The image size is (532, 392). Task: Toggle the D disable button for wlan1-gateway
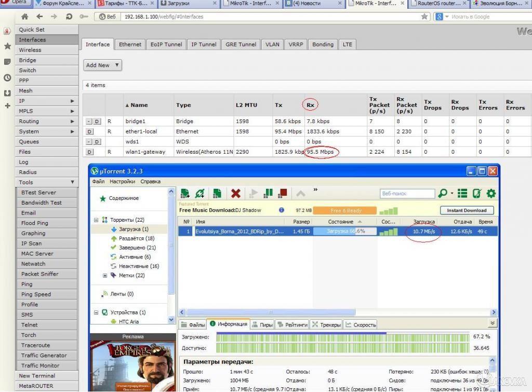pos(89,152)
